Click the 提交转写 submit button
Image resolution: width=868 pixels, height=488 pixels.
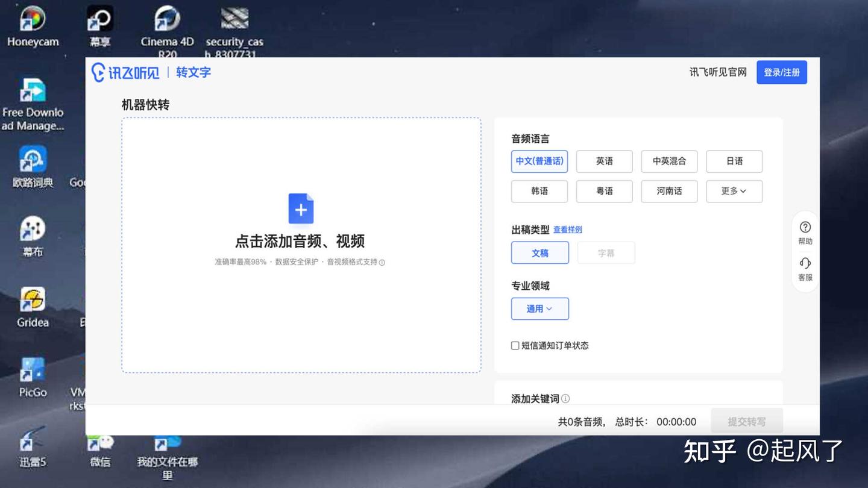pos(747,422)
